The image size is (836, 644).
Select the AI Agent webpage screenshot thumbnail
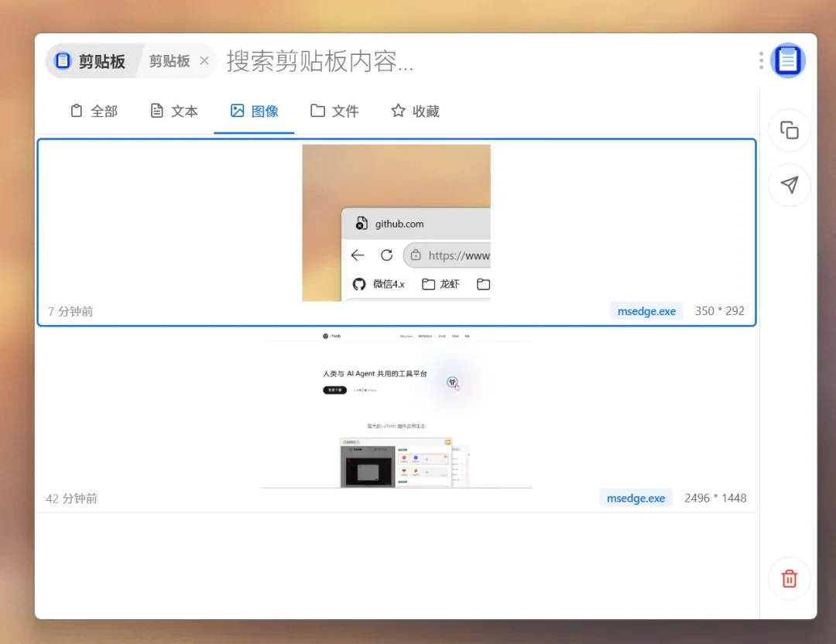(396, 409)
